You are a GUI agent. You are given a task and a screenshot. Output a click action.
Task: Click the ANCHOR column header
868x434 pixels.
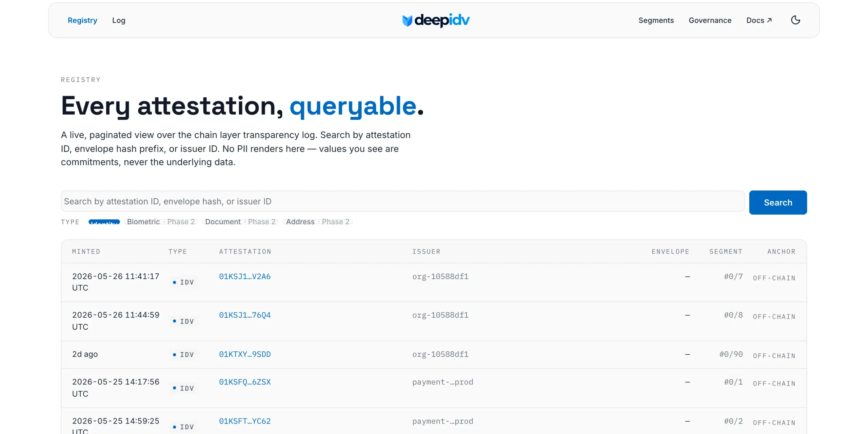pyautogui.click(x=781, y=252)
